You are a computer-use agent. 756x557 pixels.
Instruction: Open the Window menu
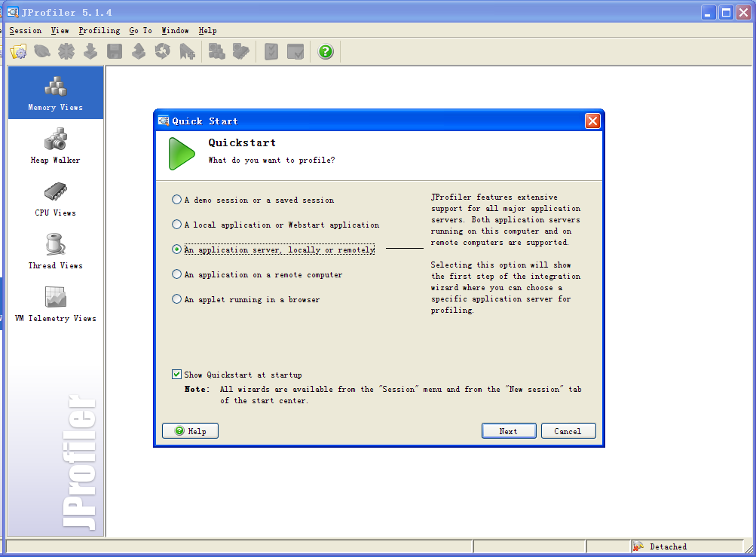(x=175, y=30)
